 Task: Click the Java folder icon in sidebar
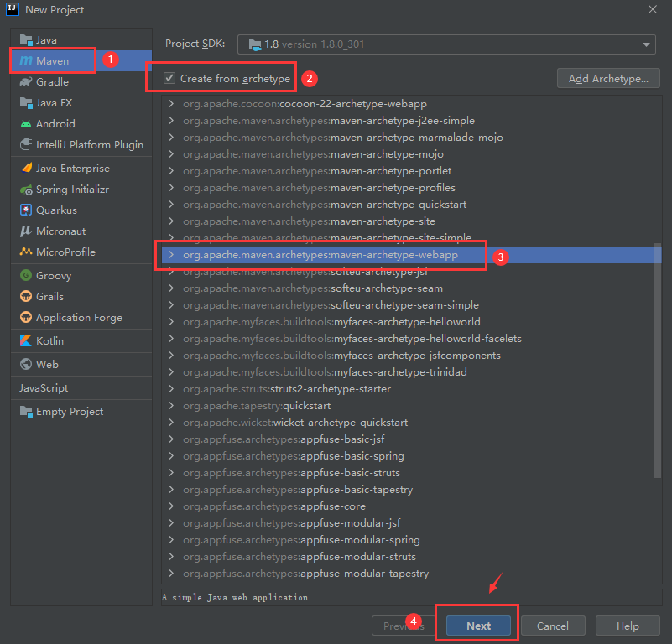click(26, 40)
